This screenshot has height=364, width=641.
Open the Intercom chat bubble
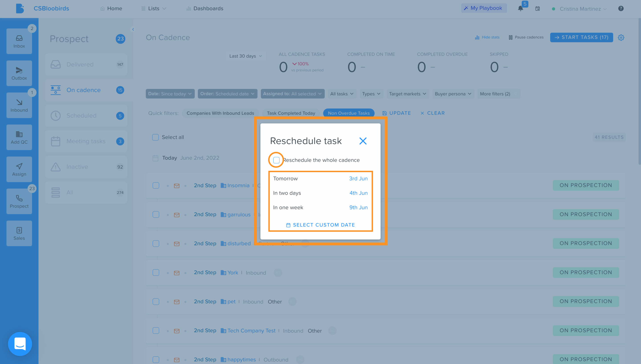[x=20, y=344]
